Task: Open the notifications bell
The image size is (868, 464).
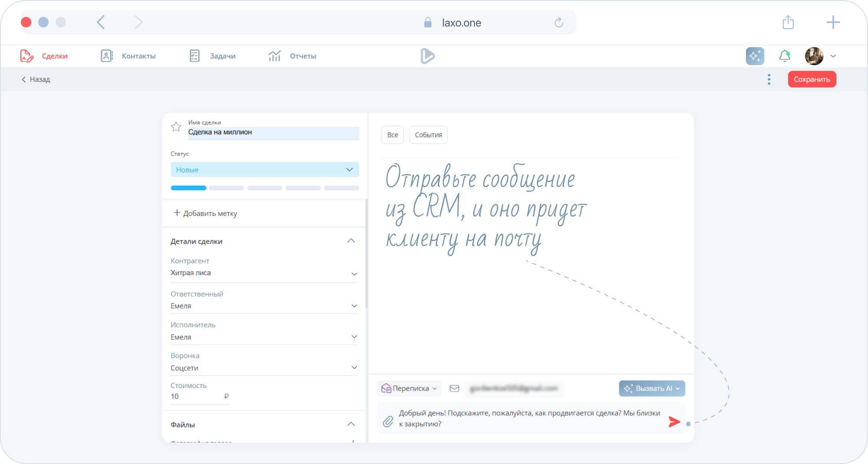Action: [785, 56]
